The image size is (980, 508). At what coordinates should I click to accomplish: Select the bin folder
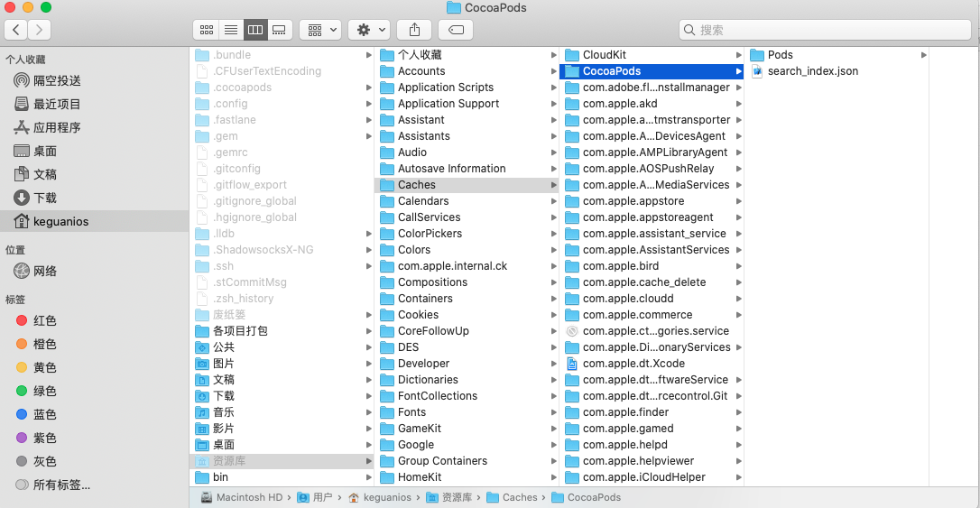[282, 477]
